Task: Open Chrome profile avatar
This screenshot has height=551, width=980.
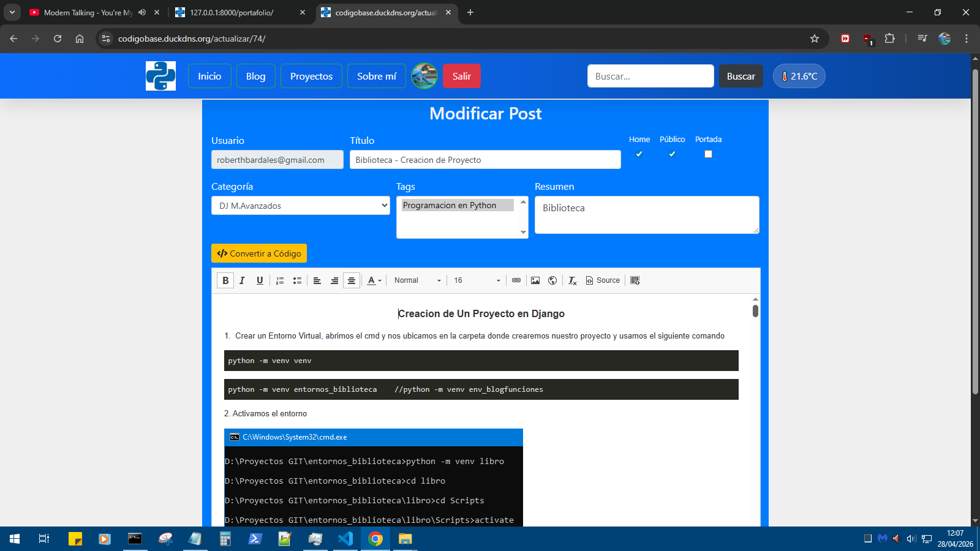Action: point(944,39)
